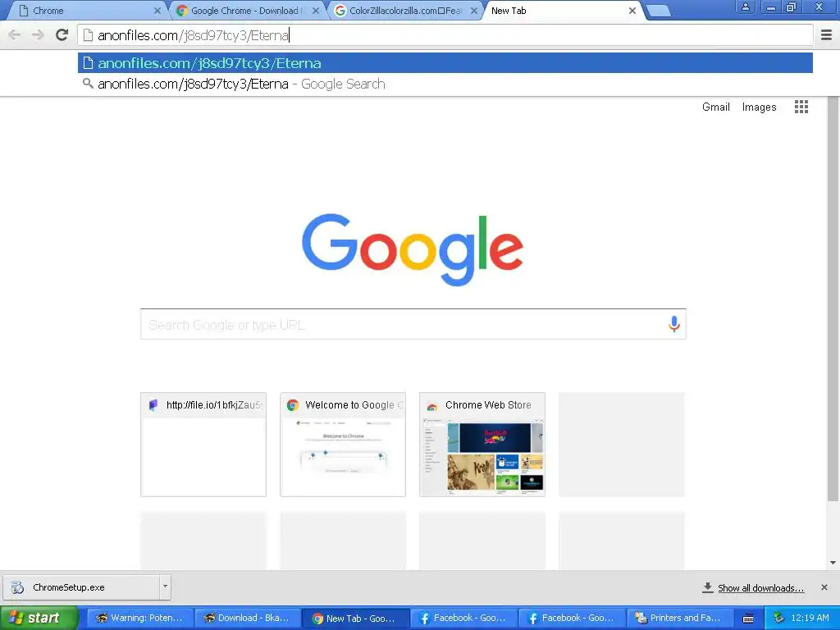Click the 12:19 AM taskbar clock
The width and height of the screenshot is (840, 630).
pos(810,619)
